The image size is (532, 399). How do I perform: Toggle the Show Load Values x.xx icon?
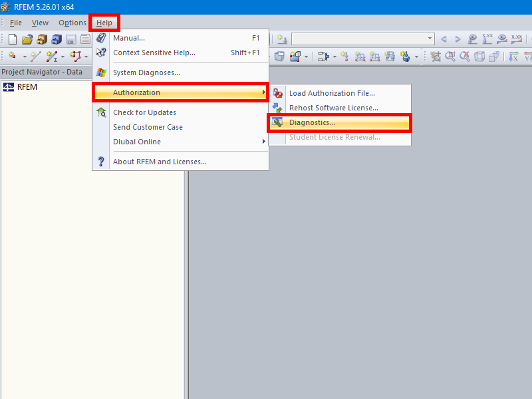tap(487, 39)
